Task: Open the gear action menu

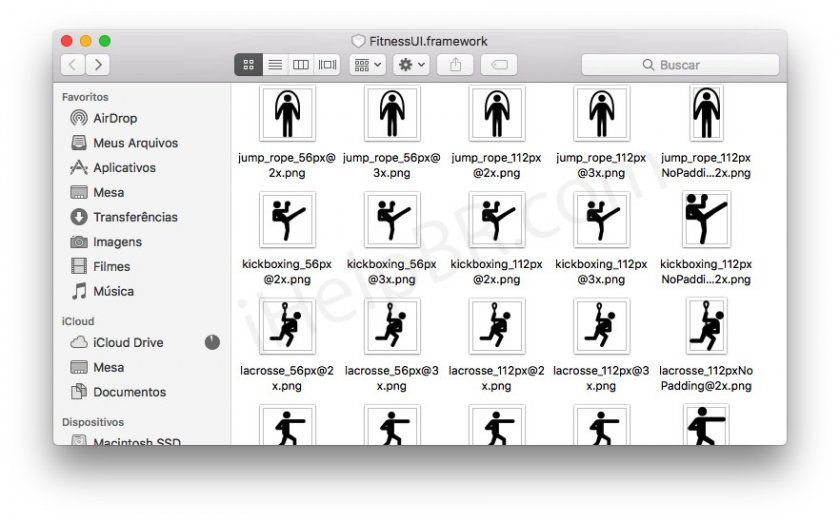Action: 411,65
